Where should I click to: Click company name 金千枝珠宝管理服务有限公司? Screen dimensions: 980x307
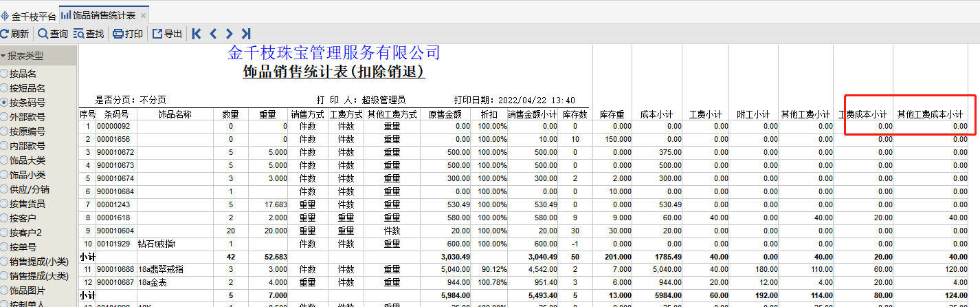coord(334,52)
